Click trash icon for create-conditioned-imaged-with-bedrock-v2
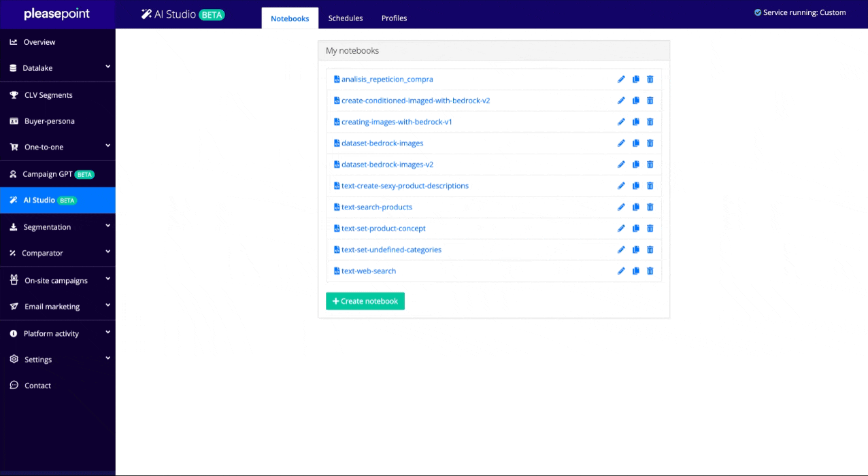The width and height of the screenshot is (868, 476). point(650,101)
